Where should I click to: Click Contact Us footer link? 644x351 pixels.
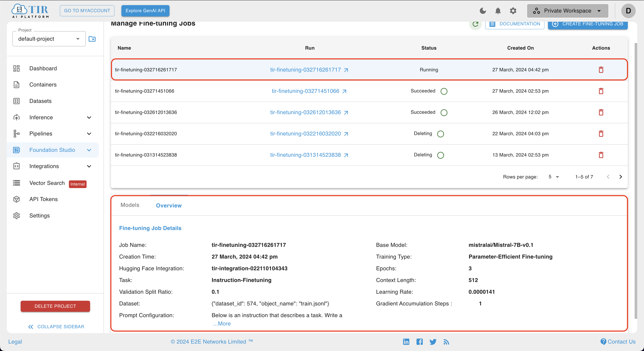pos(618,341)
